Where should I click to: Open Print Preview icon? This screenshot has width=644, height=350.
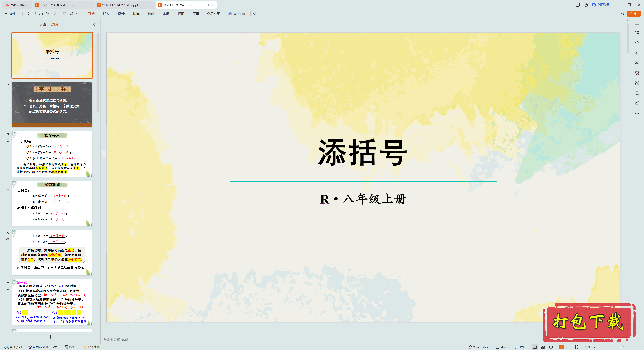click(x=47, y=14)
